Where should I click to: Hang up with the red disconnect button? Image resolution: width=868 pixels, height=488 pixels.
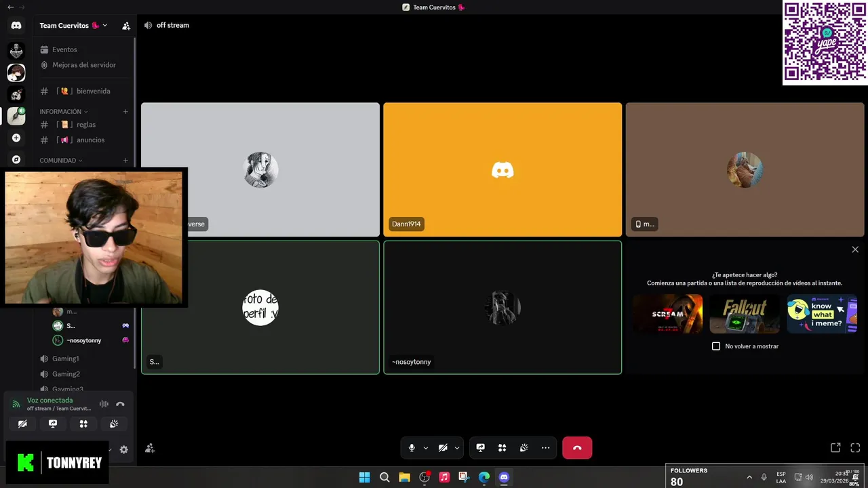point(577,448)
